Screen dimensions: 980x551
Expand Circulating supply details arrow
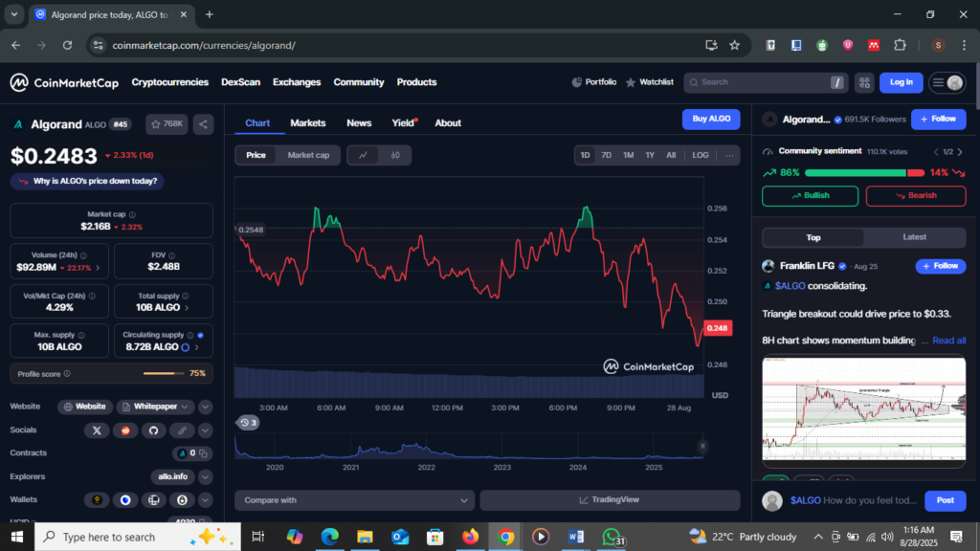tap(196, 347)
